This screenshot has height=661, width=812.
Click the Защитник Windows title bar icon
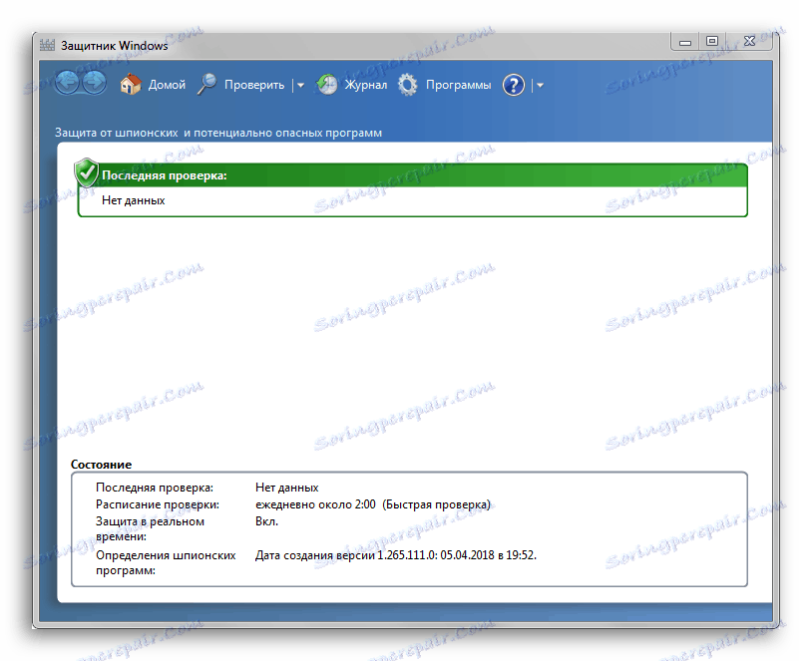click(47, 45)
